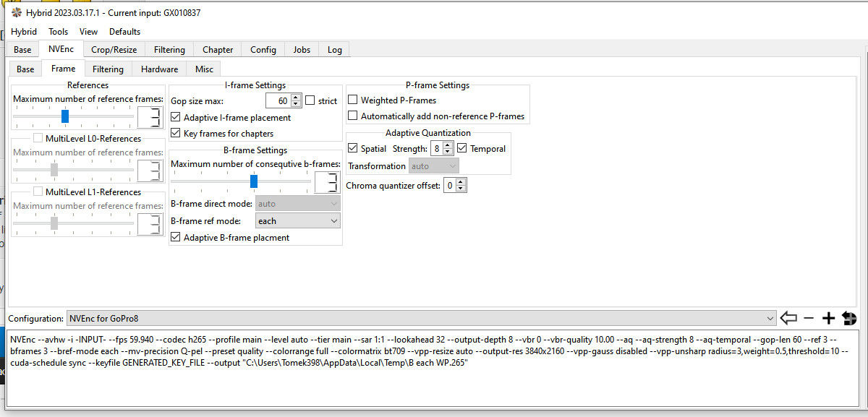Screen dimensions: 868x417
Task: Open B-frame ref mode dropdown
Action: (297, 221)
